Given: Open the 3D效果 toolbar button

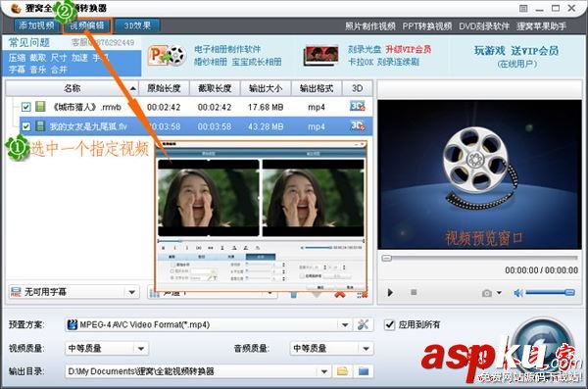Looking at the screenshot, I should [x=137, y=25].
